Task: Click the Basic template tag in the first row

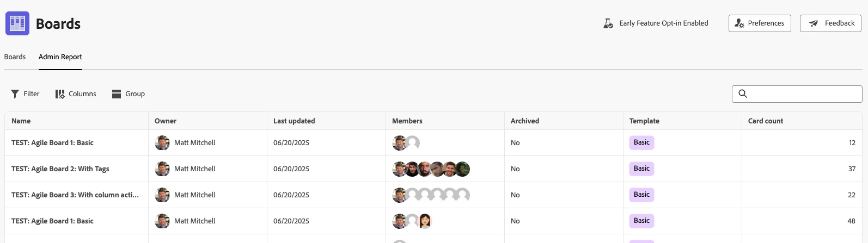Action: point(641,143)
